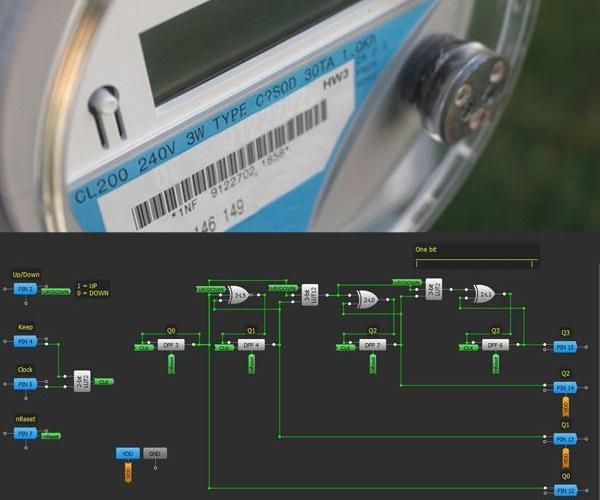
Task: Select the 2-L0 XOR gate
Action: tap(367, 299)
